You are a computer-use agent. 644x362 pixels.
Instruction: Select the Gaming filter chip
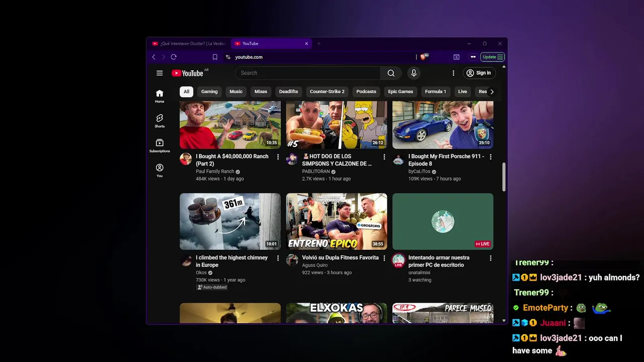209,92
